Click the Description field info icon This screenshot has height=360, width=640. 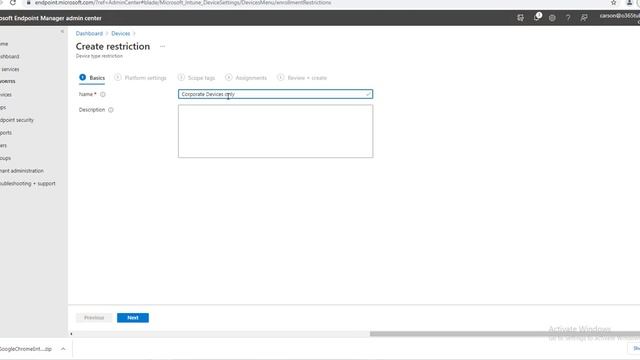pyautogui.click(x=111, y=110)
